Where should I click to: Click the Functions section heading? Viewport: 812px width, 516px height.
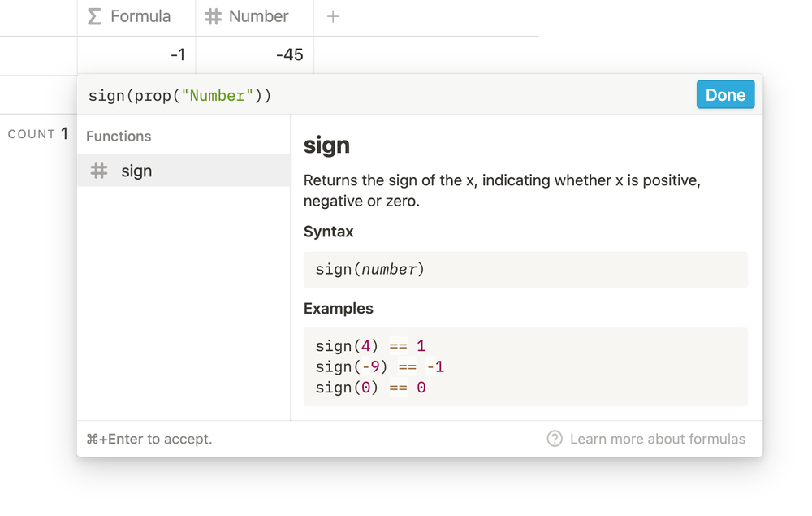119,137
